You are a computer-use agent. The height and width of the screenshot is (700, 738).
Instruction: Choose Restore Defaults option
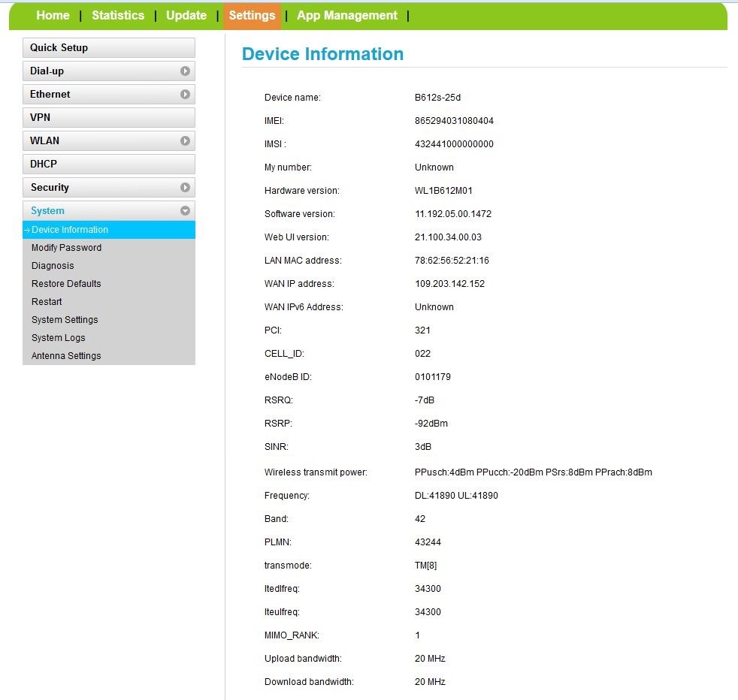click(x=66, y=284)
